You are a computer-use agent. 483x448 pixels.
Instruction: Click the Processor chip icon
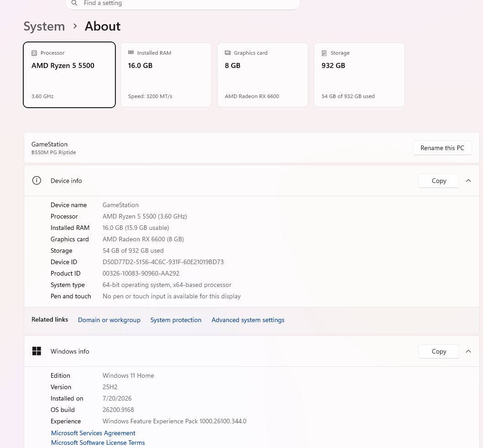pyautogui.click(x=34, y=53)
